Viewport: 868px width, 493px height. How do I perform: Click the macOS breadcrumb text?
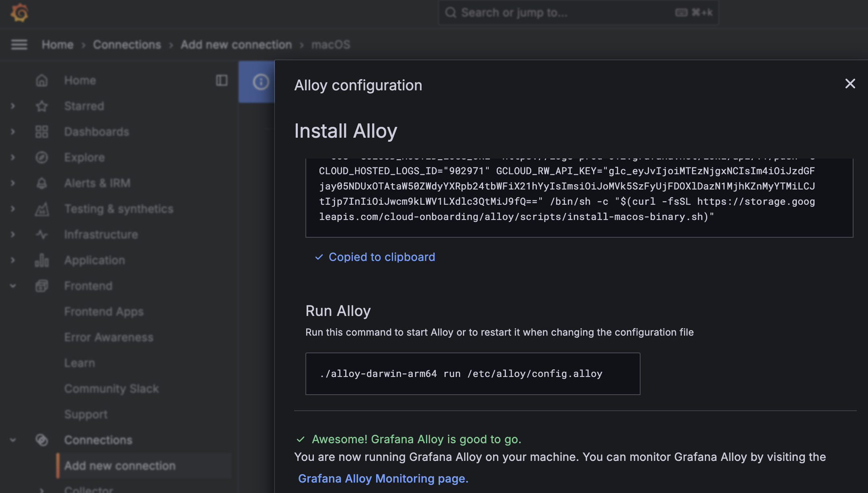click(331, 45)
